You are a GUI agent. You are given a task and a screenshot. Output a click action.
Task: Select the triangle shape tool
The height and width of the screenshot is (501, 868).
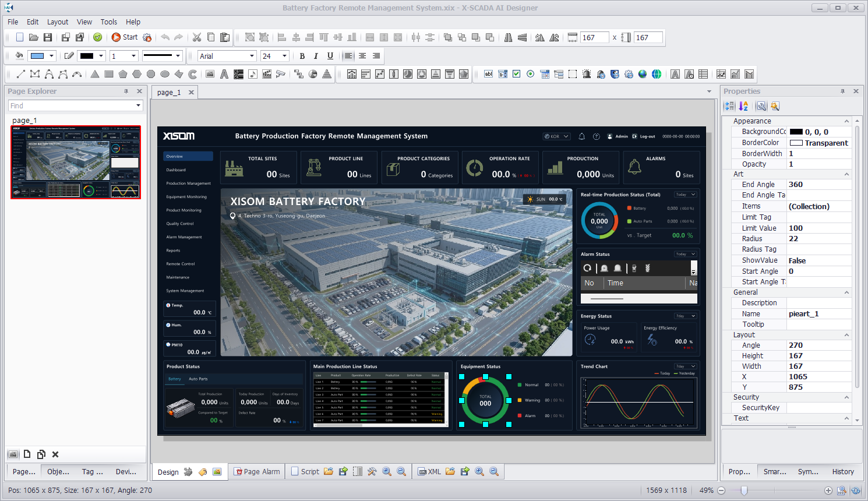click(95, 74)
